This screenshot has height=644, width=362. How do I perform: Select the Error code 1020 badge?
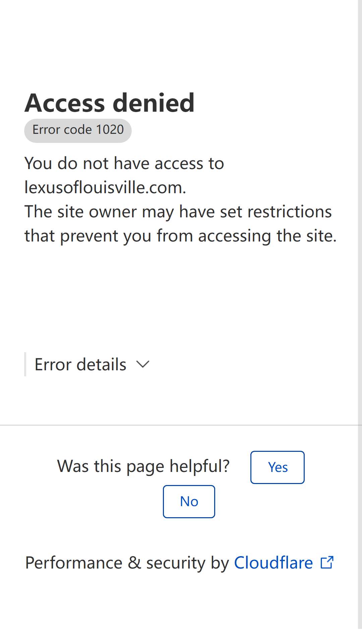point(78,130)
